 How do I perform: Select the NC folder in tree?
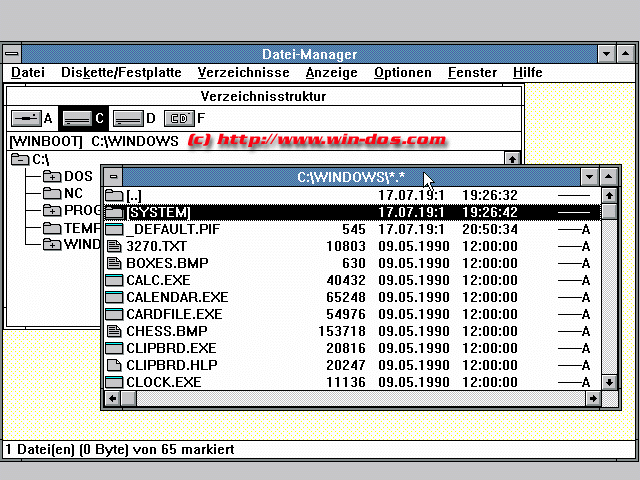coord(73,194)
